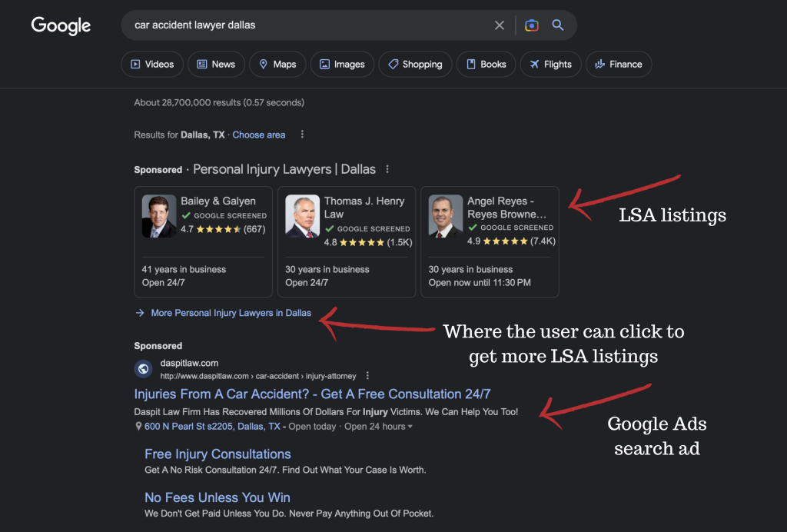787x532 pixels.
Task: Clear the search query with X icon
Action: pyautogui.click(x=499, y=25)
